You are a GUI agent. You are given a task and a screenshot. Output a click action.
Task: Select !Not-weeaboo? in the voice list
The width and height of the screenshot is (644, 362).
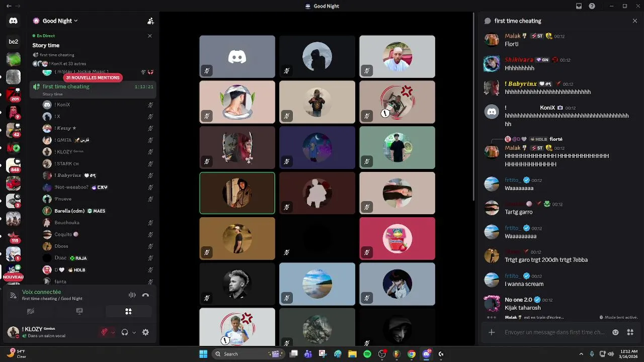[x=99, y=187]
